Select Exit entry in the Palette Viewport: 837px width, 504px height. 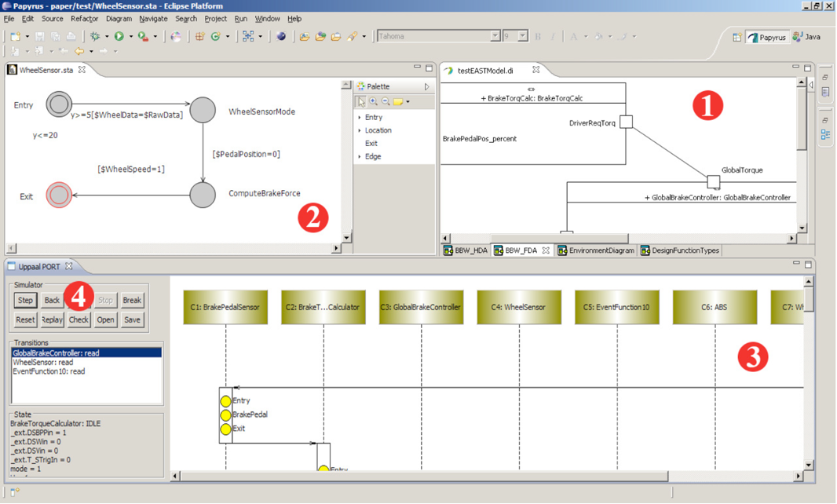click(x=371, y=143)
